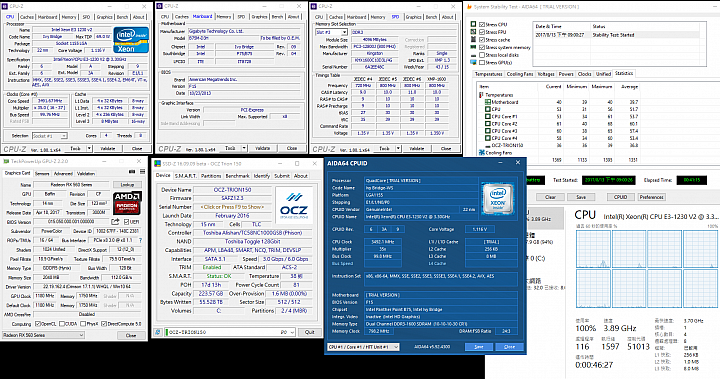
Task: Click Motherboard sensor icon in statistics list
Action: pyautogui.click(x=488, y=102)
